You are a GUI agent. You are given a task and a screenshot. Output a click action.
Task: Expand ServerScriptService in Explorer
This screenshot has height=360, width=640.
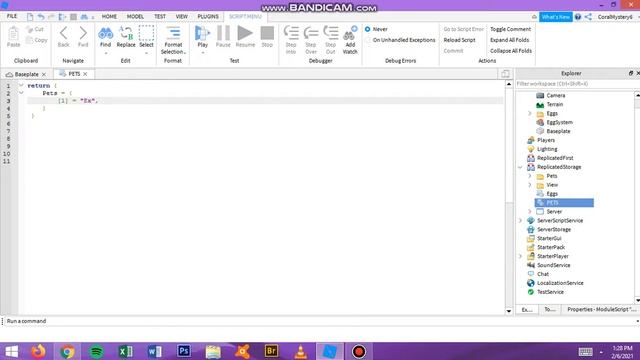[520, 221]
